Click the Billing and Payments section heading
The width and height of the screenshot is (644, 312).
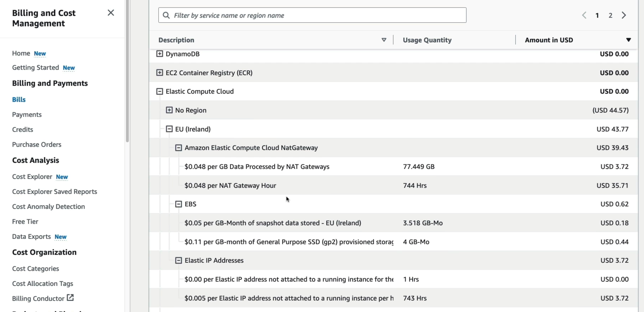tap(50, 83)
